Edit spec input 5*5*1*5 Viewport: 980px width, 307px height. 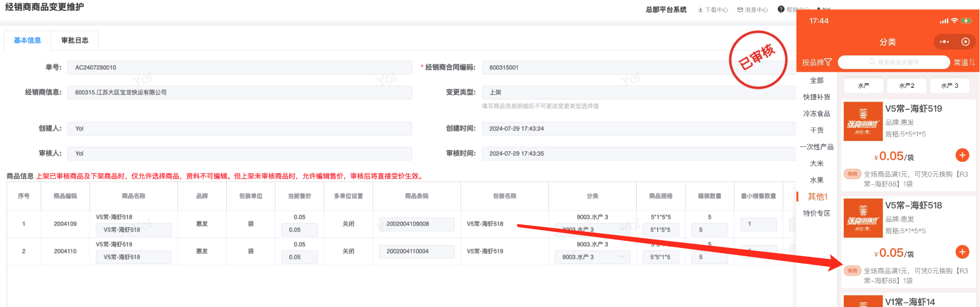tap(661, 257)
